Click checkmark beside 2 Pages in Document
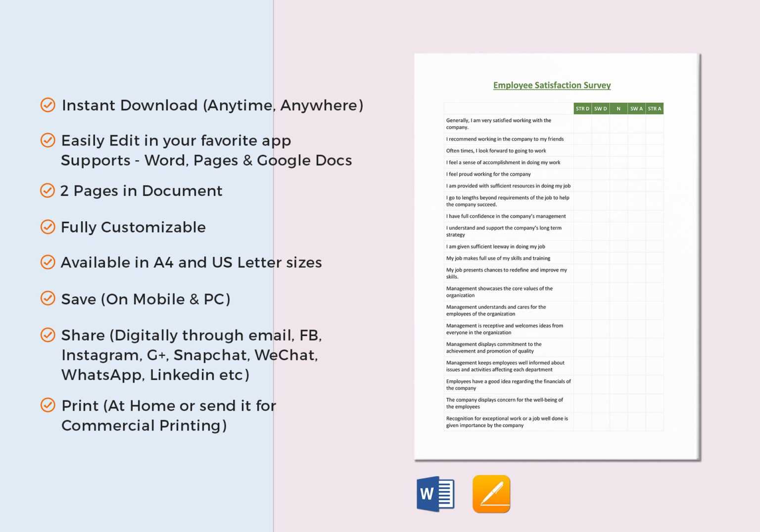This screenshot has height=532, width=760. pyautogui.click(x=47, y=190)
